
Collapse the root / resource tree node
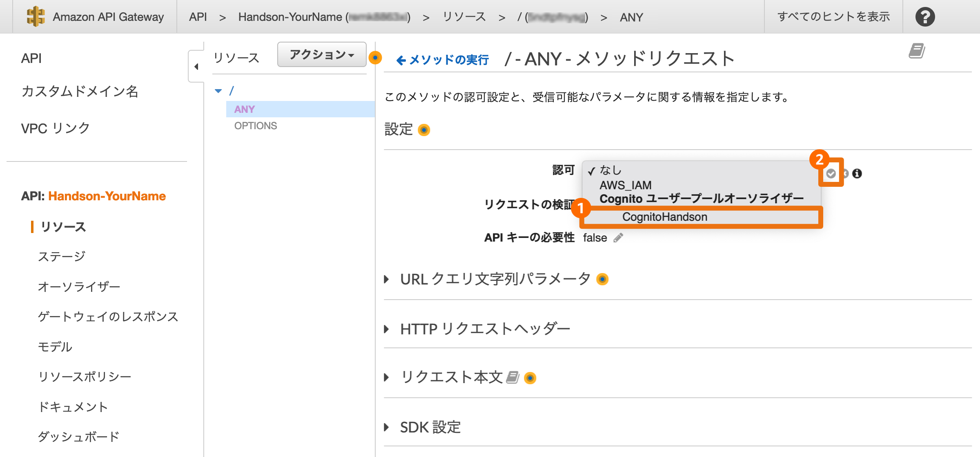pos(218,91)
